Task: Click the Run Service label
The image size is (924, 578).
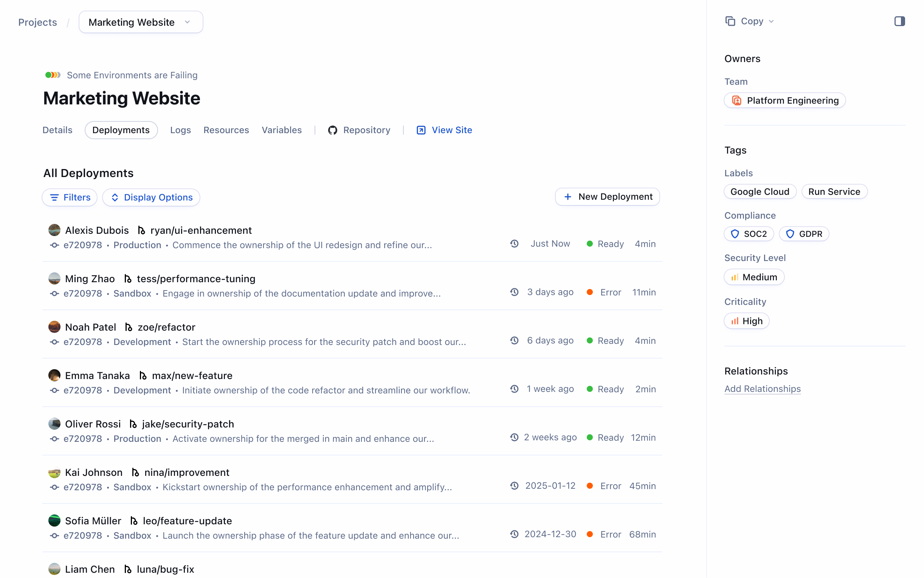Action: tap(834, 191)
